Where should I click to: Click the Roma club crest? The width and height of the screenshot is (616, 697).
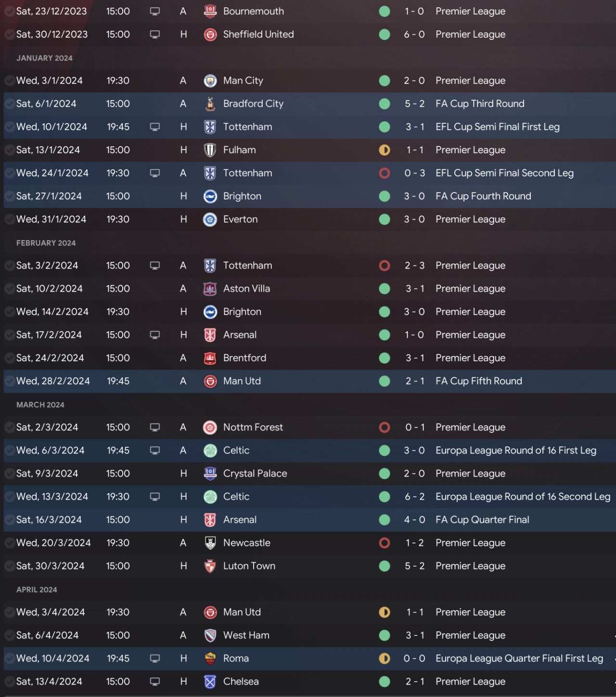(x=210, y=658)
